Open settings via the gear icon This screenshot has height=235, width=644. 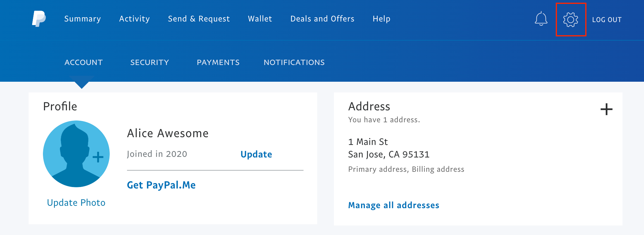click(x=570, y=20)
